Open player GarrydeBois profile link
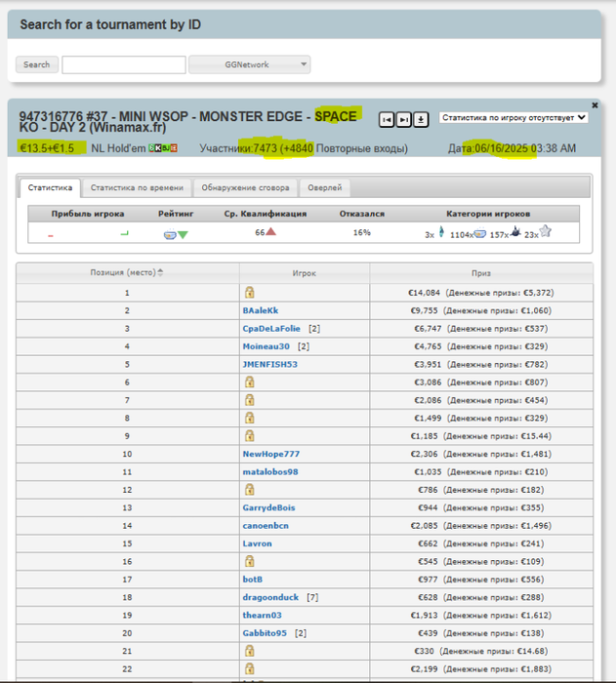616x683 pixels. (x=269, y=507)
